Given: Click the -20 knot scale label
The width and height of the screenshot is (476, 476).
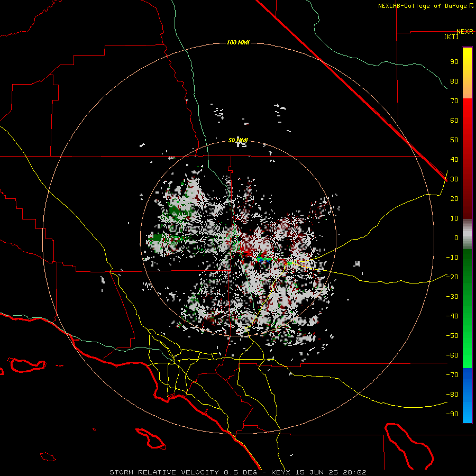Looking at the screenshot, I should coord(452,277).
